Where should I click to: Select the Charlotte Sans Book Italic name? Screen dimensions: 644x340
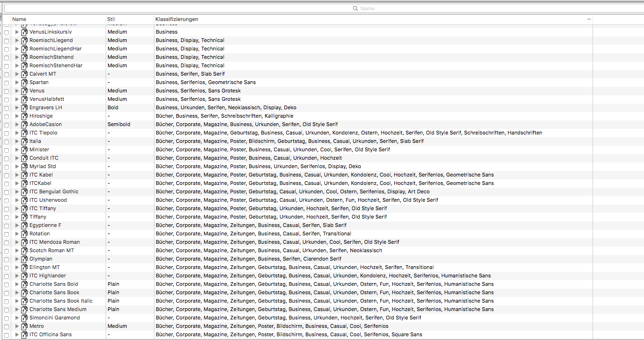(61, 301)
